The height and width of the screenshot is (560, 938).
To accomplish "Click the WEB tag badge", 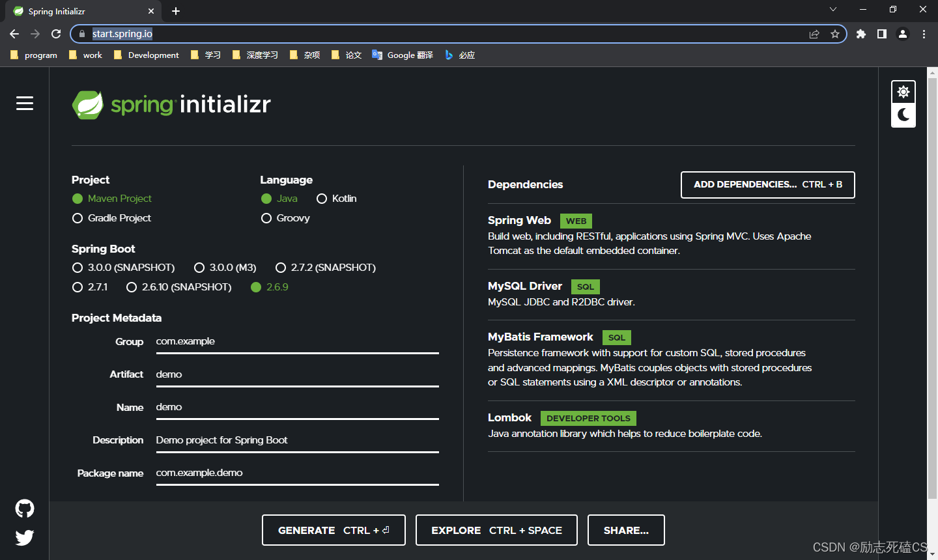I will tap(576, 221).
